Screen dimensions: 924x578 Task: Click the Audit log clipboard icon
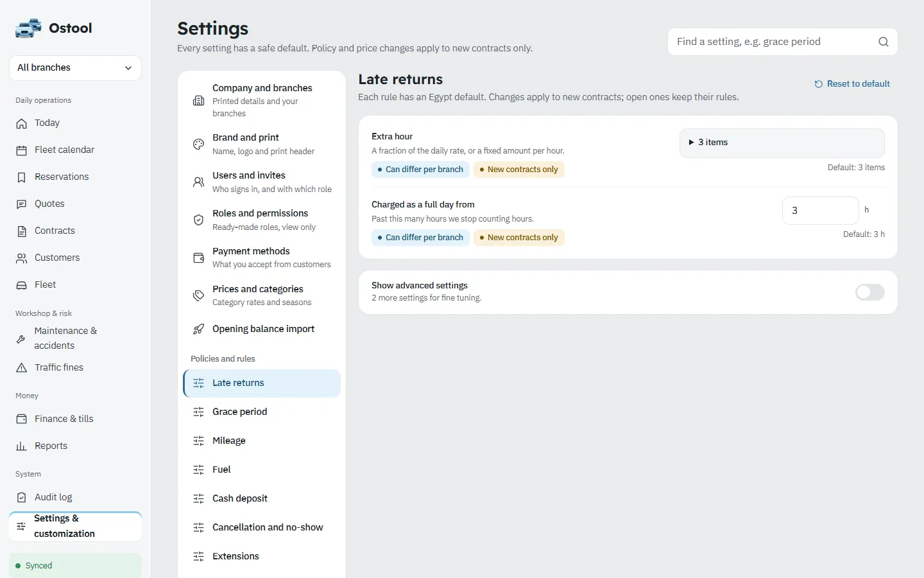(x=22, y=498)
